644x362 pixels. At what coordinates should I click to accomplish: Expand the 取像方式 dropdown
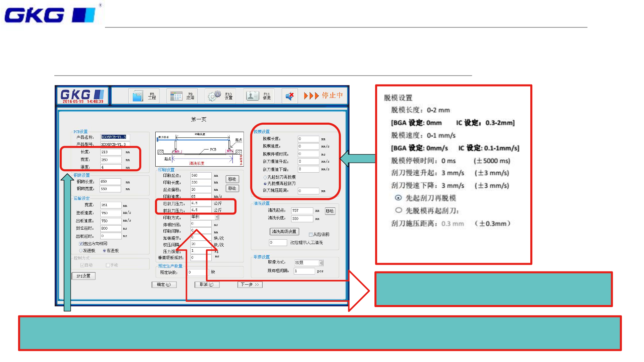pyautogui.click(x=321, y=263)
